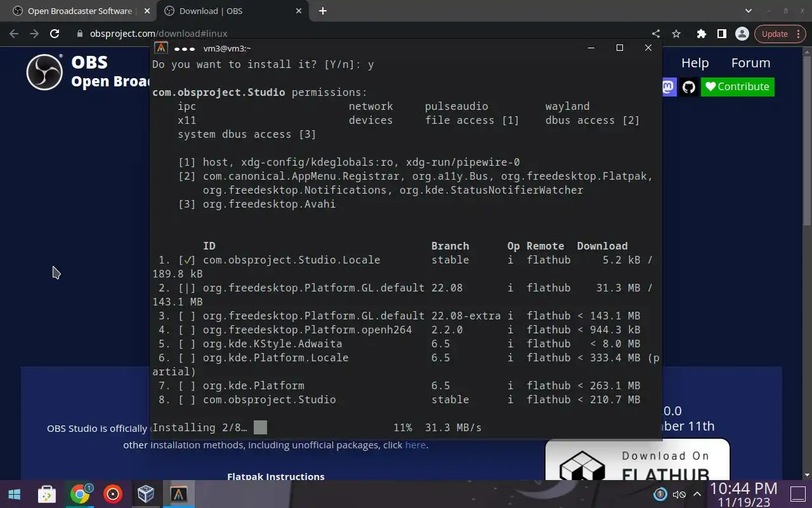Bookmark this page with the star icon
The width and height of the screenshot is (812, 508).
676,34
